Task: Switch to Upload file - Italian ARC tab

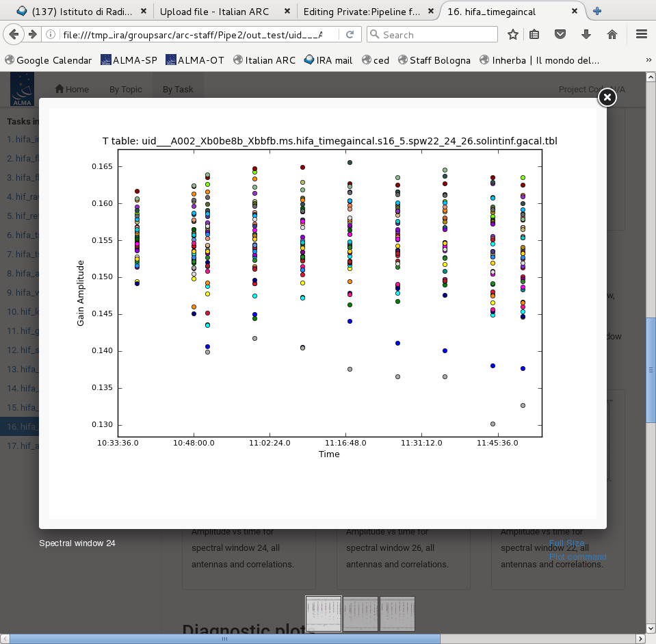Action: 214,12
